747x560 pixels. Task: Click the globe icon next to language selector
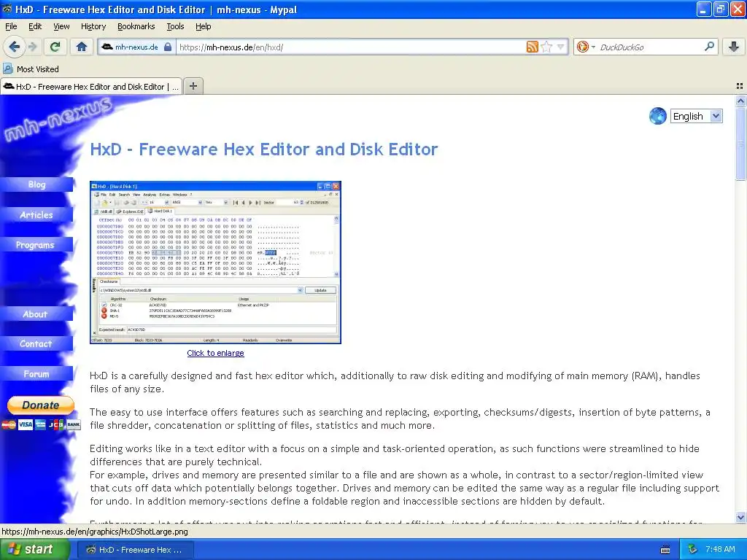click(x=657, y=116)
